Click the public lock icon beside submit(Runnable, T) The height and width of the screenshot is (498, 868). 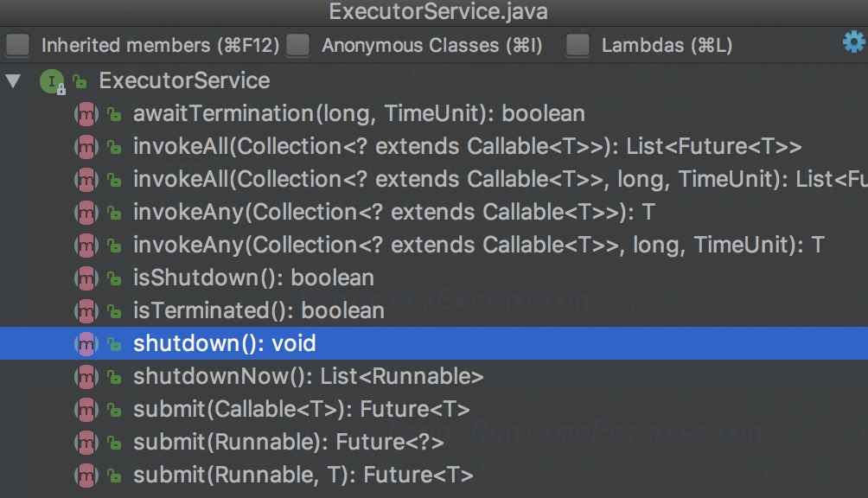click(113, 476)
